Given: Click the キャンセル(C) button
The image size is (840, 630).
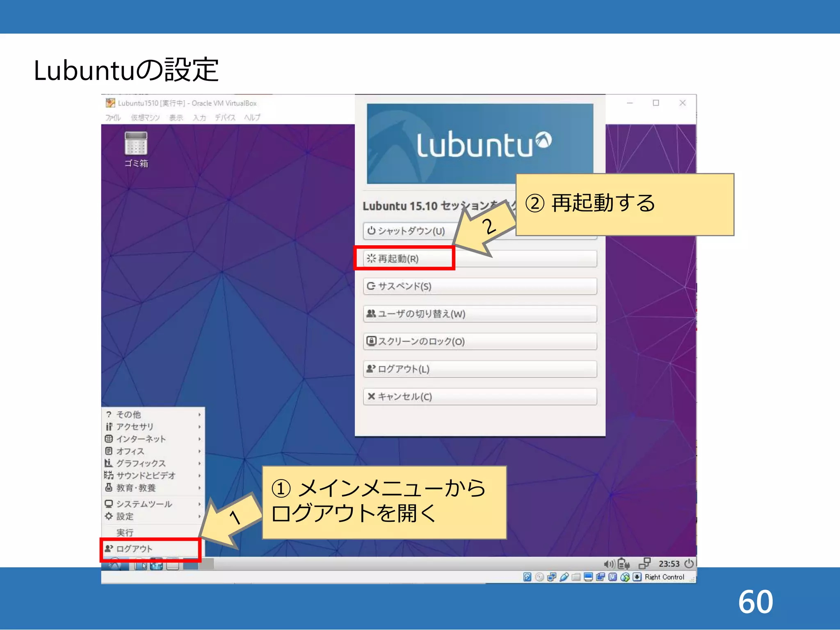Looking at the screenshot, I should coord(480,397).
